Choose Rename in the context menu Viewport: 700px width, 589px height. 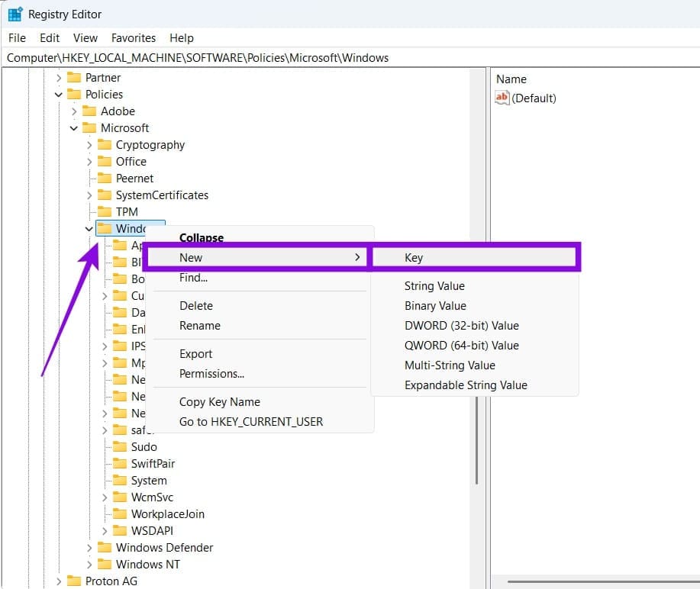[x=199, y=326]
